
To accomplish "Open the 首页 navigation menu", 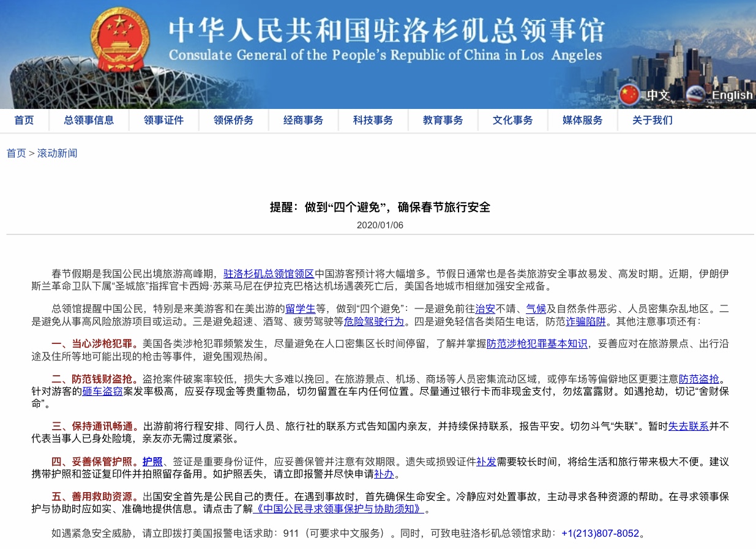I will point(24,120).
